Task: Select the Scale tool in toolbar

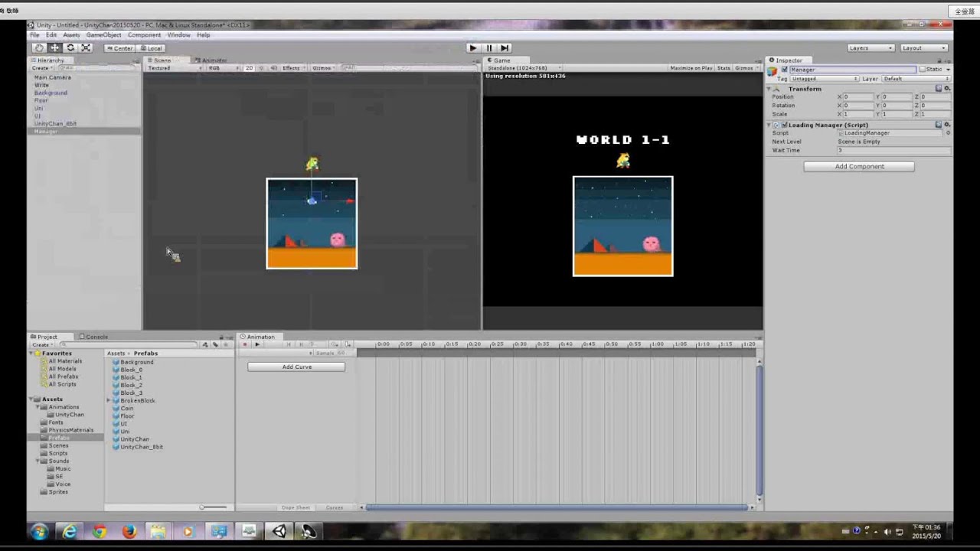Action: click(x=86, y=47)
